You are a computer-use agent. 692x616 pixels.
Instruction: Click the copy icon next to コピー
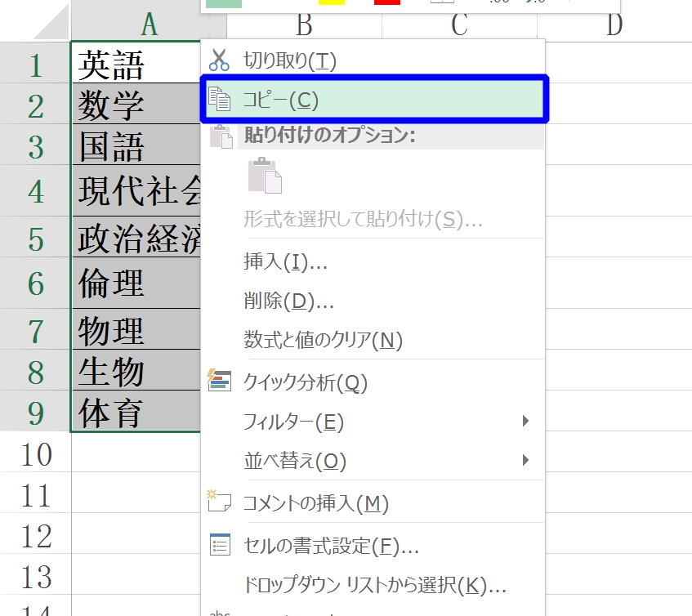coord(219,100)
